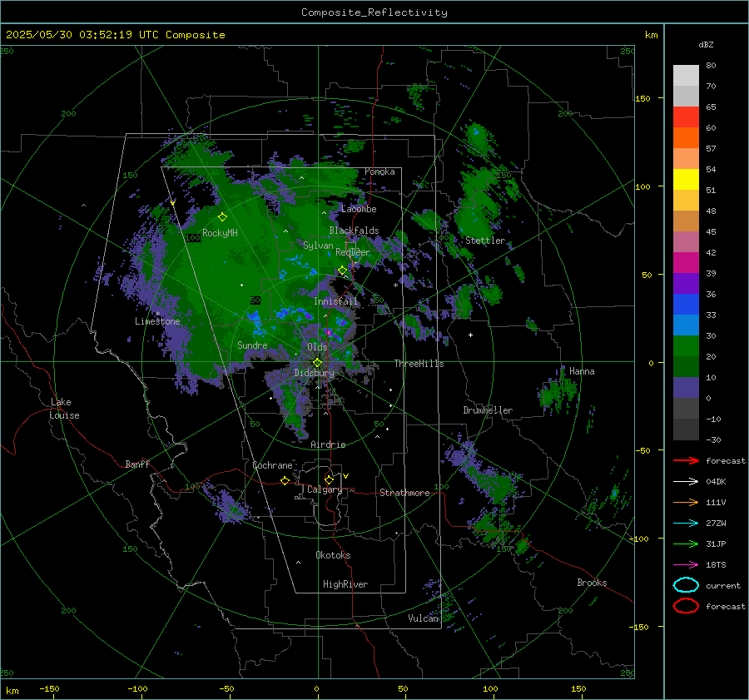Click the Composite_Reflectivity title text
The height and width of the screenshot is (700, 749).
[x=374, y=12]
